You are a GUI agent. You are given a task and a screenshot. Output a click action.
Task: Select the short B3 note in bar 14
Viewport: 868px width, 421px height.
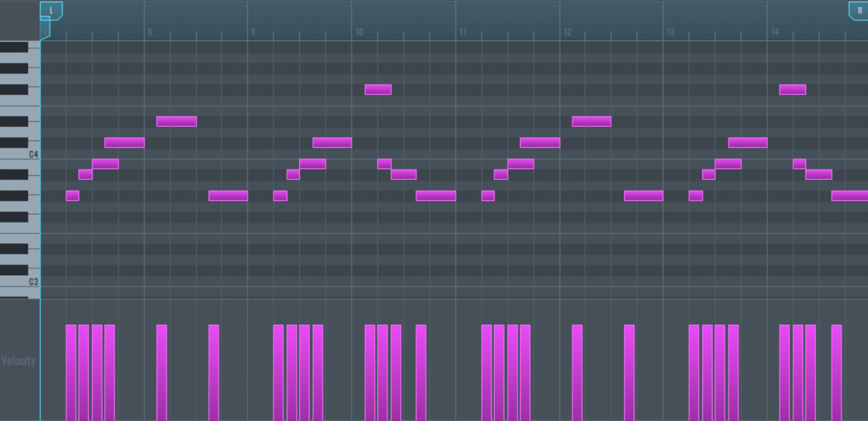(800, 164)
